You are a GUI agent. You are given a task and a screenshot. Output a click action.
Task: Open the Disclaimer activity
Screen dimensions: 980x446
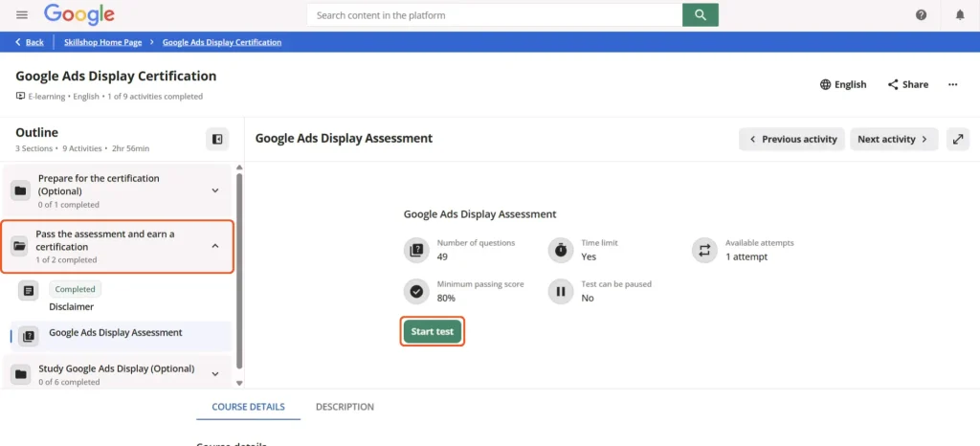[71, 306]
